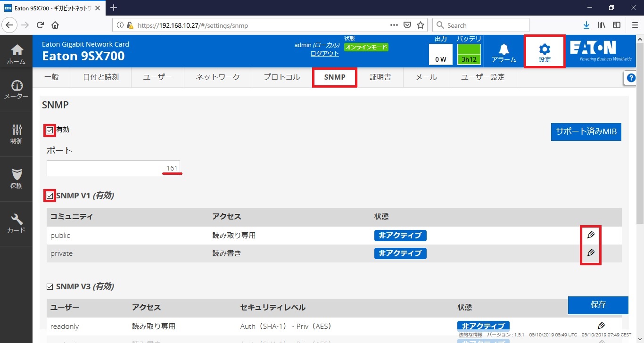Toggle the SNMP V3 checkbox
This screenshot has height=343, width=644.
50,286
